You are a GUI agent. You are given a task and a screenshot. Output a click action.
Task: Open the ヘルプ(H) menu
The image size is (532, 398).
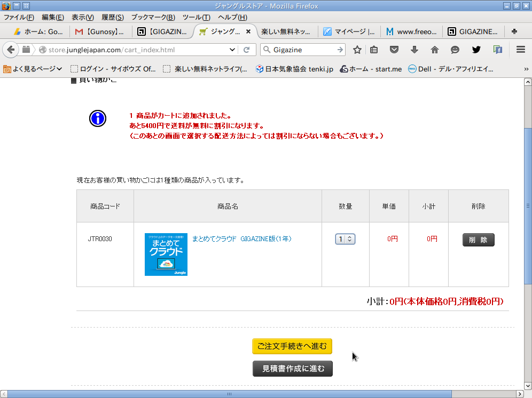point(232,17)
